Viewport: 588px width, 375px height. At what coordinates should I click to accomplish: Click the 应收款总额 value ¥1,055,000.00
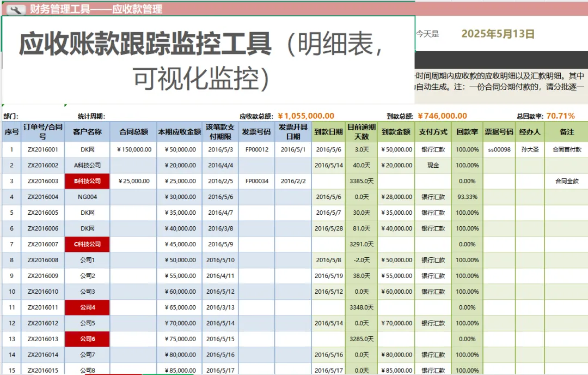pos(305,116)
